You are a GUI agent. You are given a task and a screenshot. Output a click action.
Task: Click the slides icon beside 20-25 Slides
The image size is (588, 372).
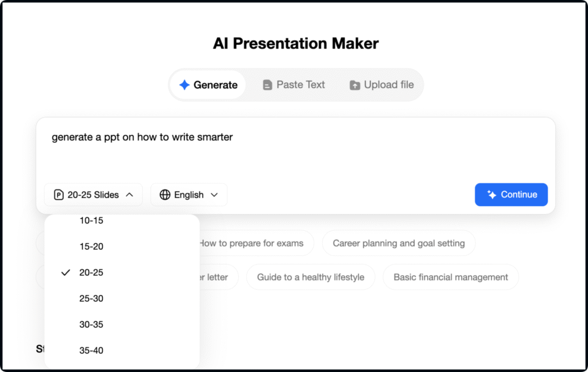pos(59,195)
